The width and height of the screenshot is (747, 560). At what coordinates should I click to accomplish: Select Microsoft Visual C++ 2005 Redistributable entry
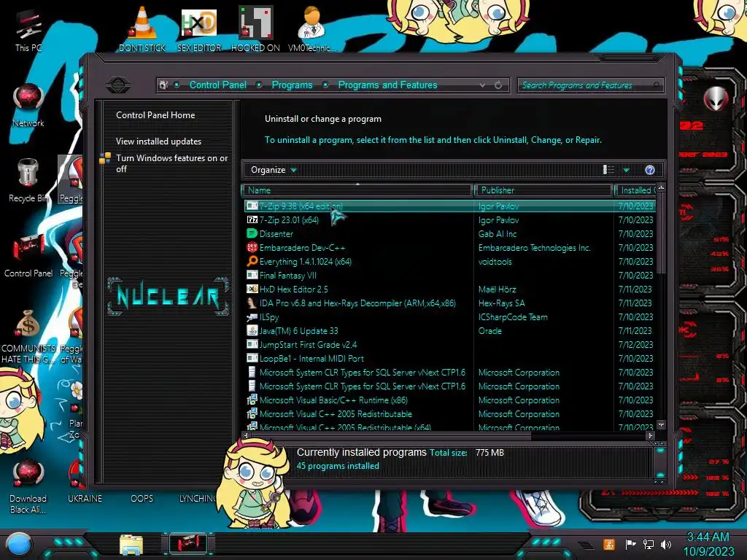(336, 414)
